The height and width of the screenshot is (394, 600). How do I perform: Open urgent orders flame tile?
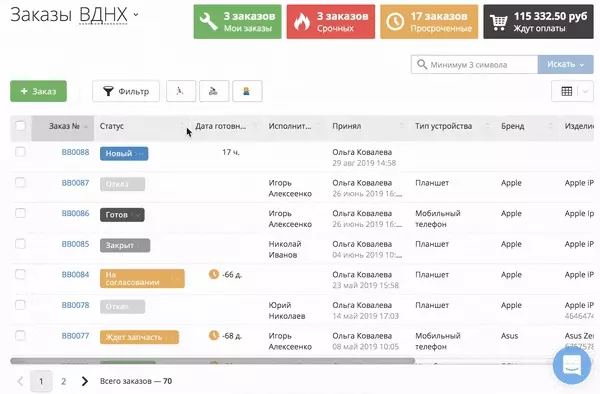331,22
